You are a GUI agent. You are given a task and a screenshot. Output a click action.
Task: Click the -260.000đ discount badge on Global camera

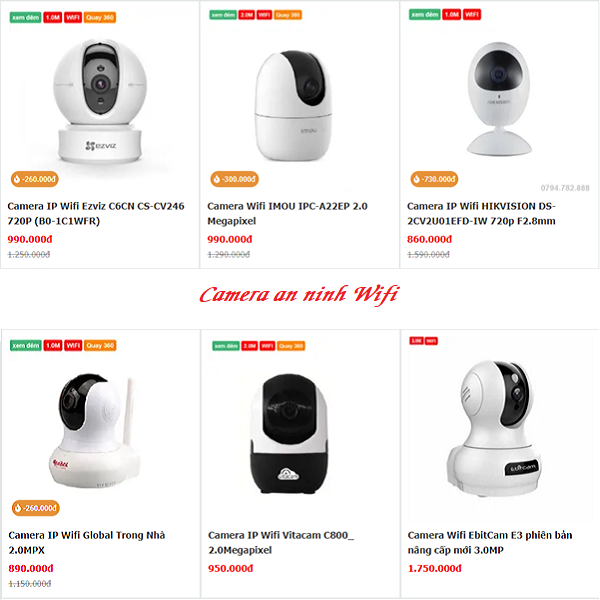click(x=36, y=508)
